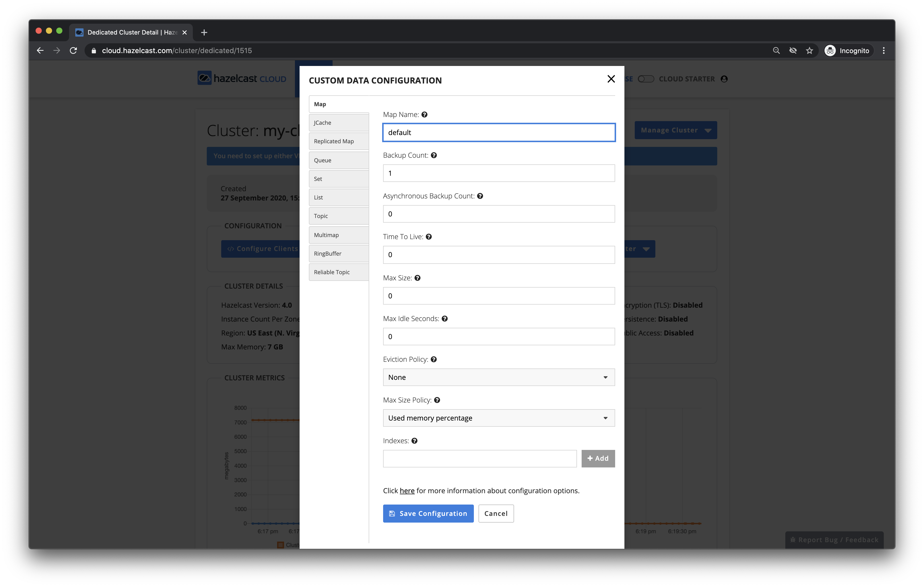Viewport: 924px width, 587px height.
Task: Select the RingBuffer tab
Action: 339,254
